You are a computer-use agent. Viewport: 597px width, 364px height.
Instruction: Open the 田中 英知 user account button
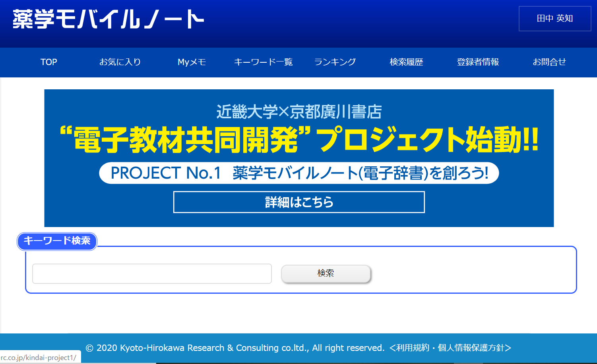[x=554, y=19]
